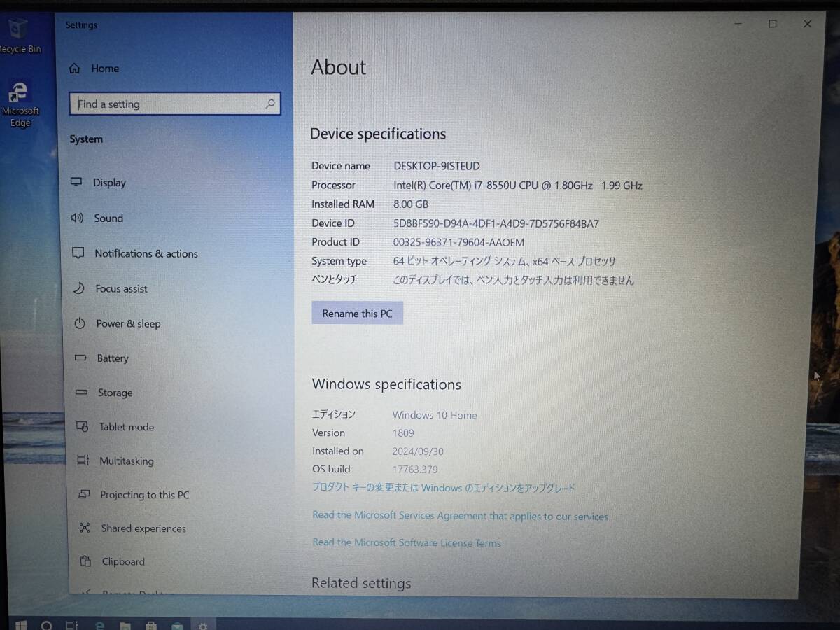Image resolution: width=840 pixels, height=630 pixels.
Task: Open the Recycle Bin on the desktop
Action: click(x=20, y=29)
